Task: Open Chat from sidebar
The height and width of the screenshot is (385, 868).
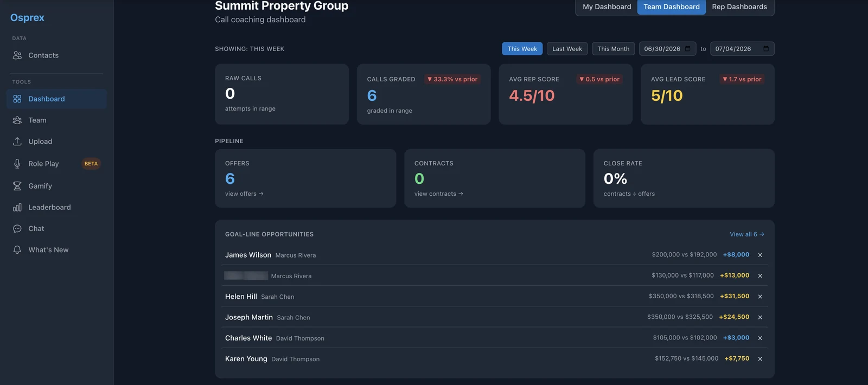Action: point(56,229)
